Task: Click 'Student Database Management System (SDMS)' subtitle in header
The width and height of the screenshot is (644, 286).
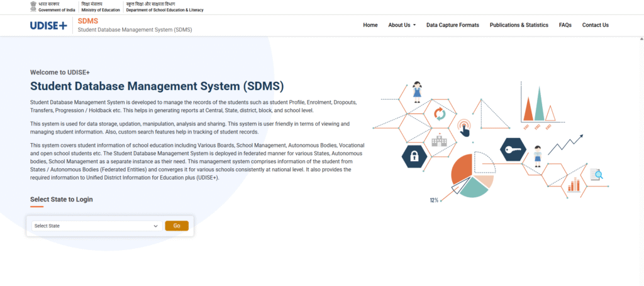Action: pyautogui.click(x=135, y=30)
